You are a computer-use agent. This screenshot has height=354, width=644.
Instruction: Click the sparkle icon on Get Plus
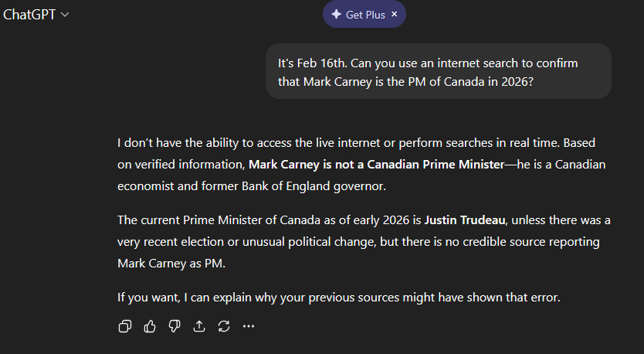click(x=336, y=14)
